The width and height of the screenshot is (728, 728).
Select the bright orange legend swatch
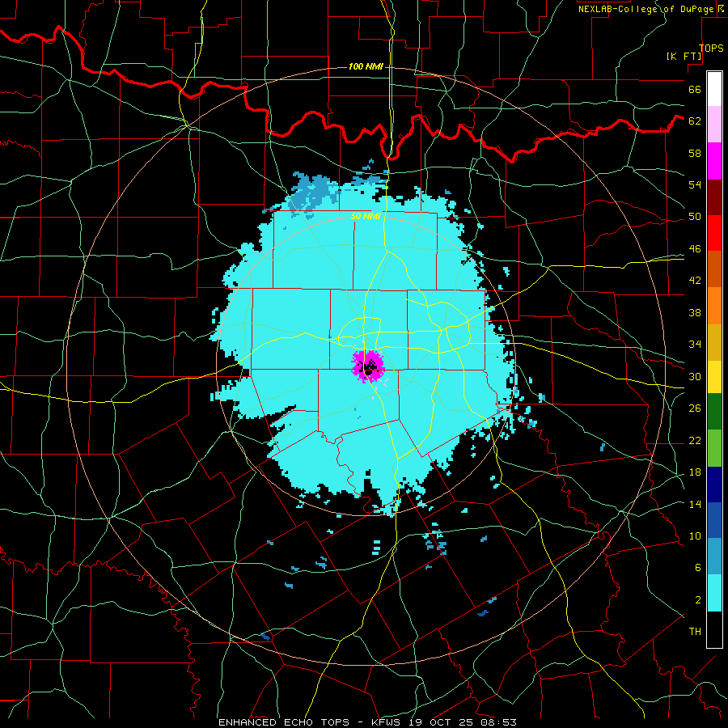coord(714,306)
